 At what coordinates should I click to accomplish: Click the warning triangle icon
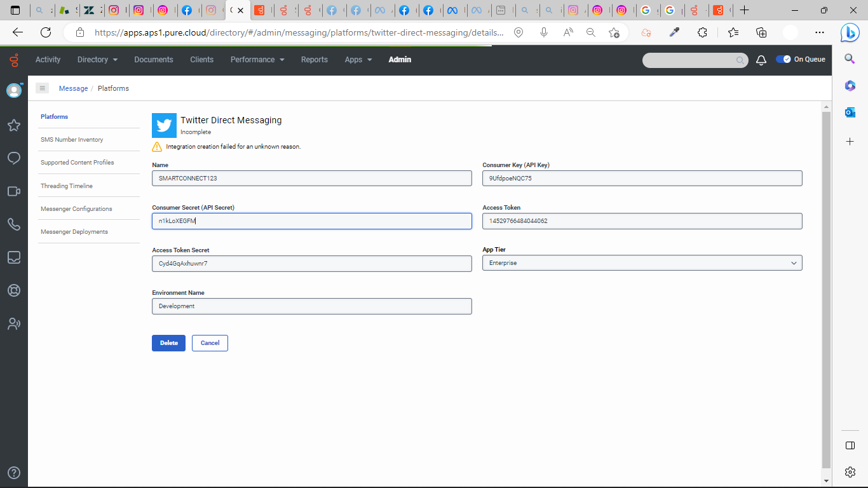[157, 147]
